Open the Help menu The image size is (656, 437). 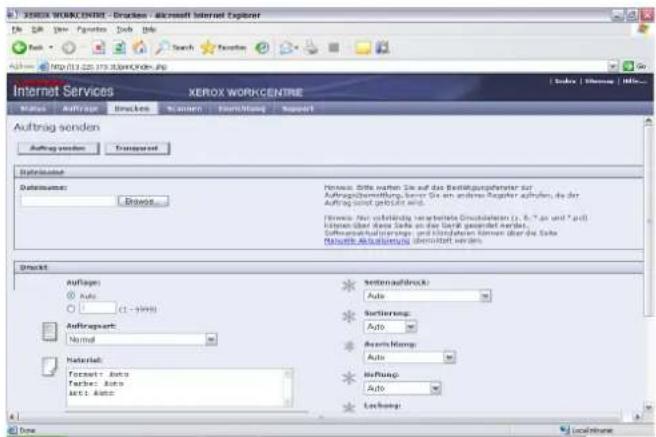coord(149,29)
